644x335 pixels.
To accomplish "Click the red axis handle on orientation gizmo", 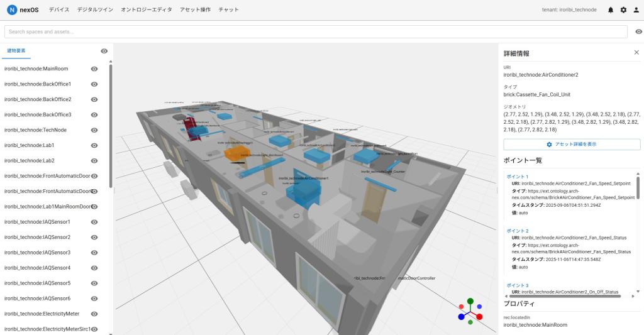I will pos(479,317).
